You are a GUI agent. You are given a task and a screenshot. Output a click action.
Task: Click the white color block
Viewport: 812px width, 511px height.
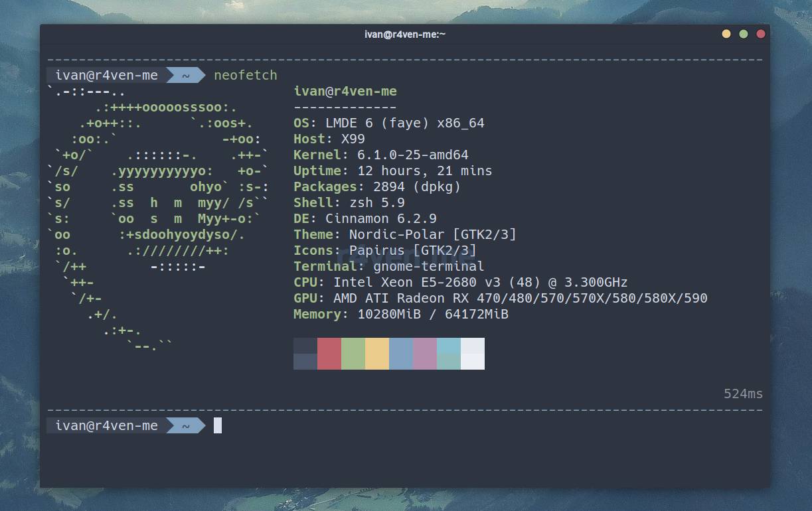473,353
